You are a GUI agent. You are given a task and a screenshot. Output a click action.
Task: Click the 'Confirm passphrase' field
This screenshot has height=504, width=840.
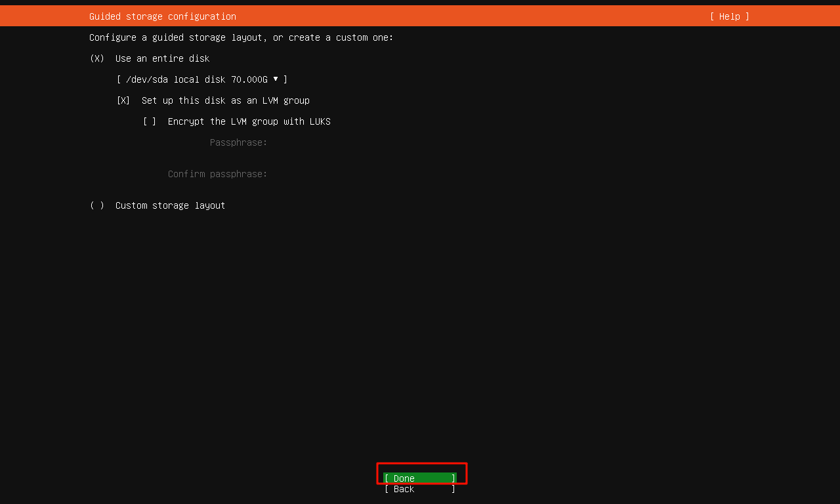click(328, 174)
